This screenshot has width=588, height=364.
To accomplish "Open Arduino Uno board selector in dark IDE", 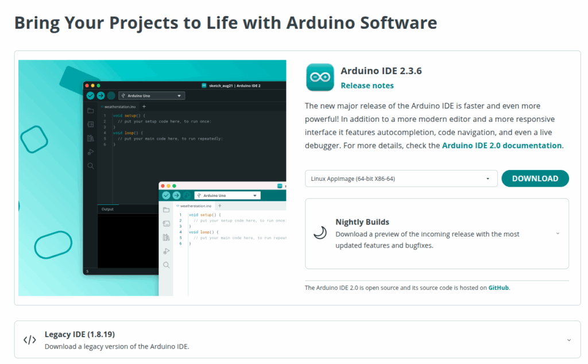I will coord(151,96).
